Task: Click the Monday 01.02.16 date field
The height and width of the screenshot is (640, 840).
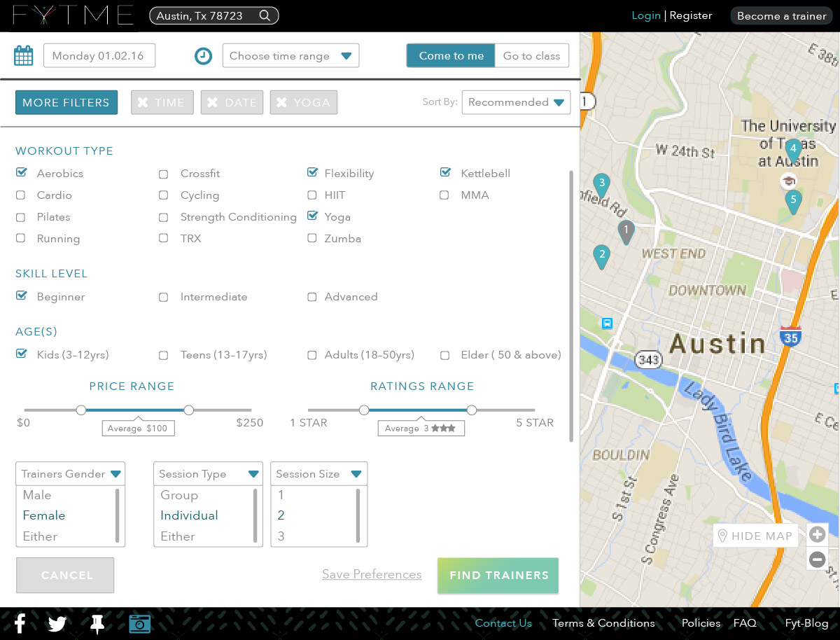Action: [99, 56]
